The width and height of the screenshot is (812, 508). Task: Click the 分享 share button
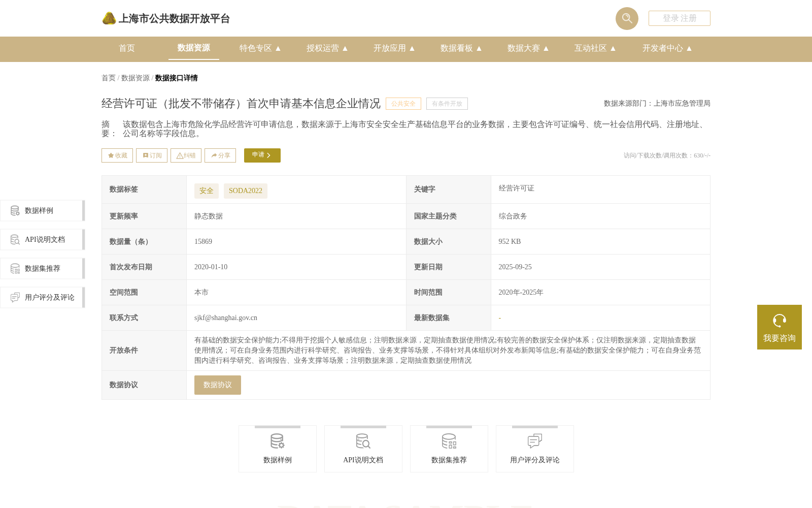220,155
